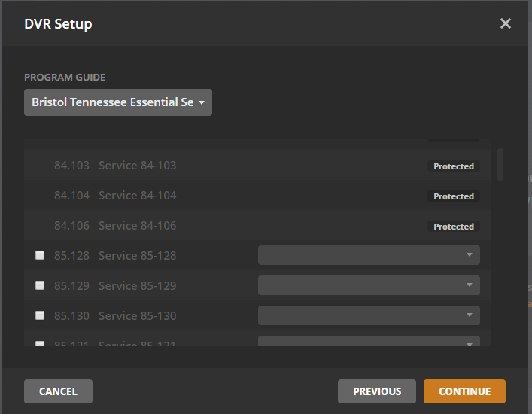Screen dimensions: 532x414
Task: Select the Service 85-128 row label
Action: coord(137,256)
